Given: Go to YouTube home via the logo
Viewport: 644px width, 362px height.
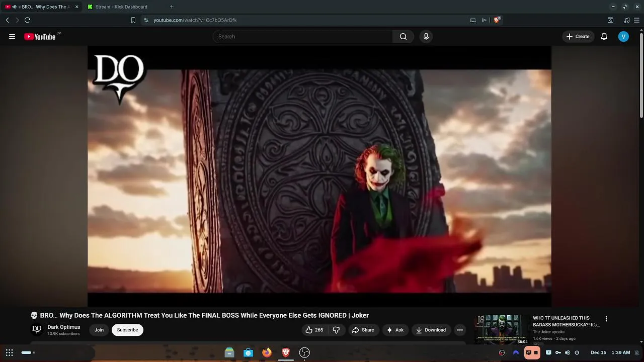Looking at the screenshot, I should pos(40,37).
